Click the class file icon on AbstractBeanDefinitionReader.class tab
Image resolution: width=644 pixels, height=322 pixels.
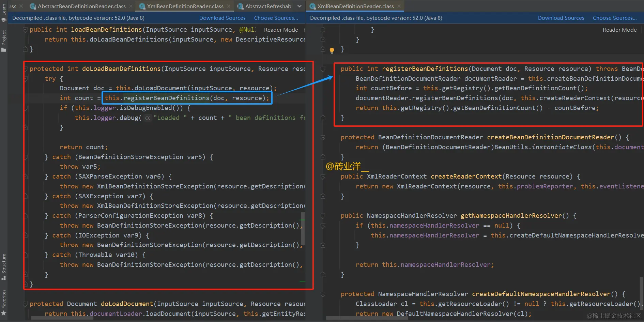point(33,6)
